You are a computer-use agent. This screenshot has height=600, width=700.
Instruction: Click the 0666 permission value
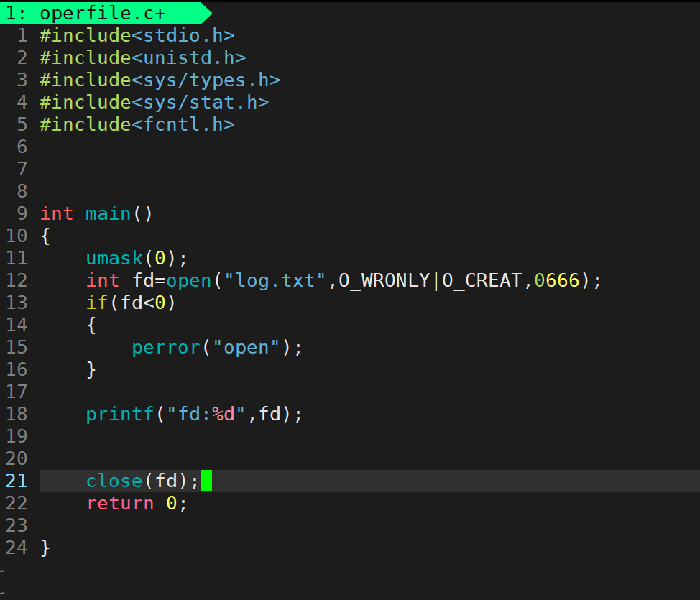[x=557, y=281]
